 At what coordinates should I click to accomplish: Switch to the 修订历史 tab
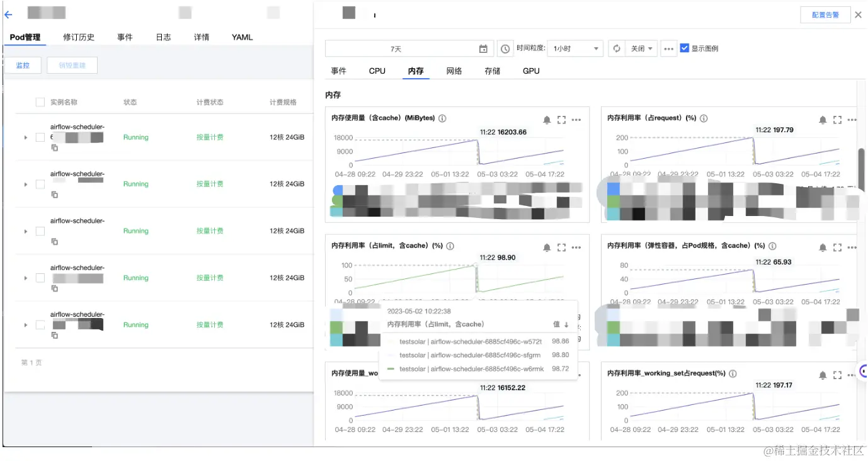click(79, 37)
